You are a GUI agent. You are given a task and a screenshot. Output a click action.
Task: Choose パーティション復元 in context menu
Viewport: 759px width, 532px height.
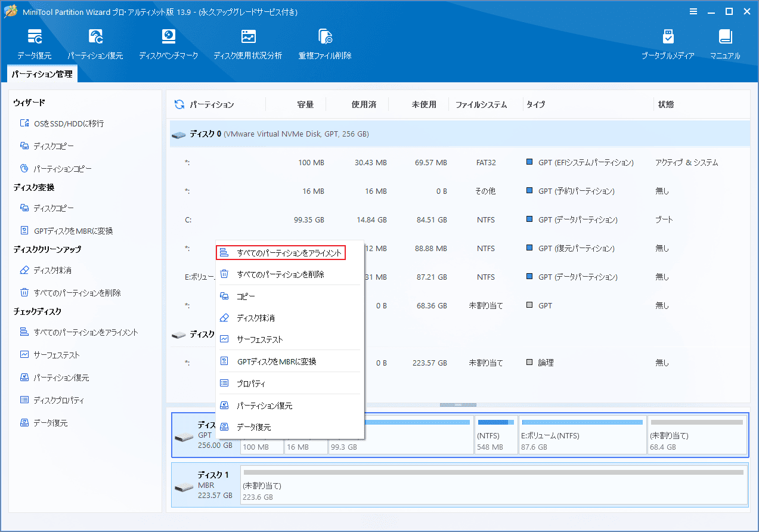[x=290, y=406]
